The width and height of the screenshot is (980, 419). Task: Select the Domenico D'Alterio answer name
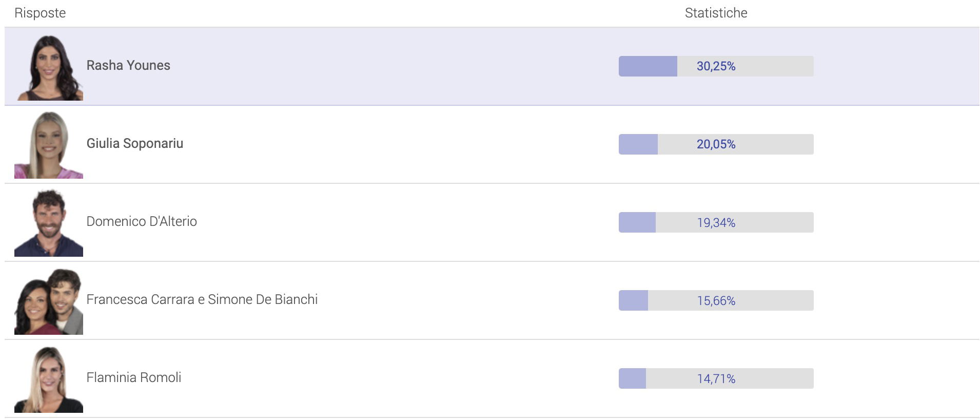pyautogui.click(x=142, y=221)
